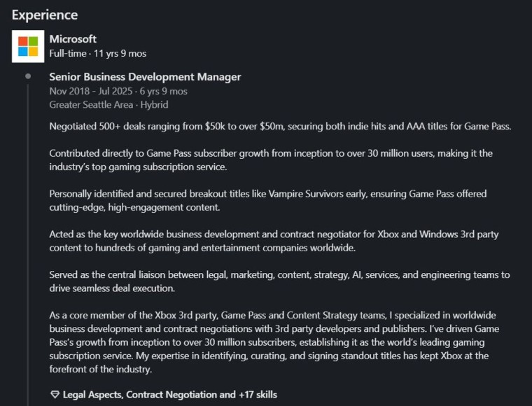The height and width of the screenshot is (406, 532).
Task: Select the Contributed directly to Game Pass paragraph
Action: [x=271, y=160]
